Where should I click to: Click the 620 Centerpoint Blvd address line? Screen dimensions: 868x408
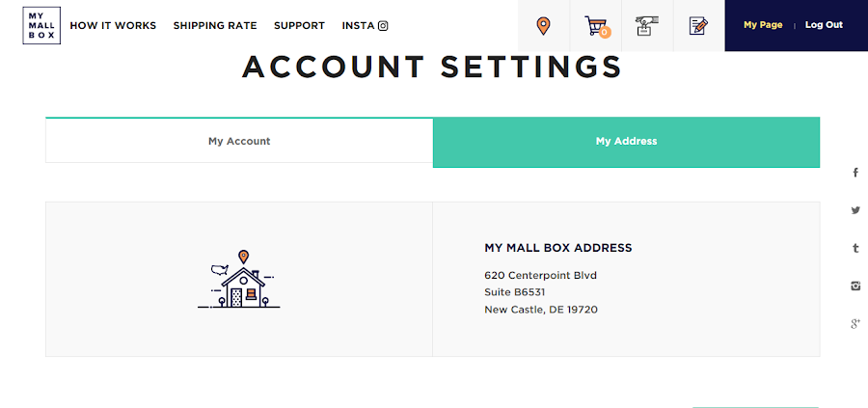(x=540, y=276)
